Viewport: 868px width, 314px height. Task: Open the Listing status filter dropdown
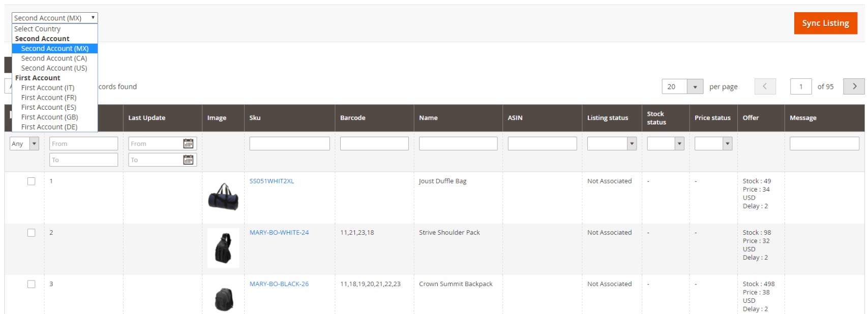click(612, 144)
